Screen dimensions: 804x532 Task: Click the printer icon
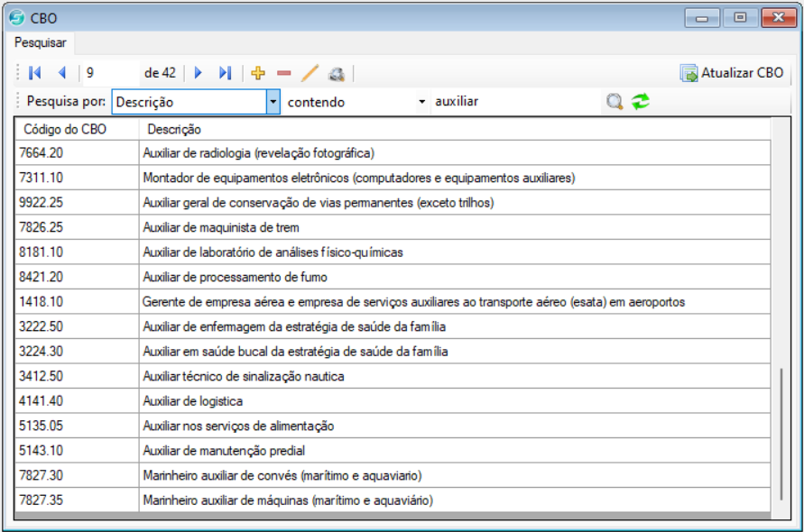(337, 74)
